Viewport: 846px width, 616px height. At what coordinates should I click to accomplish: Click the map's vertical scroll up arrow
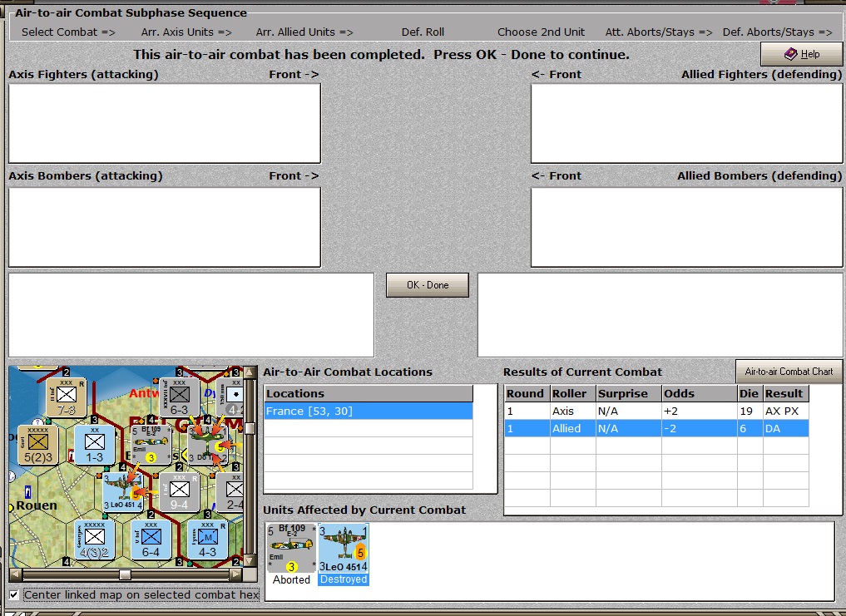250,372
